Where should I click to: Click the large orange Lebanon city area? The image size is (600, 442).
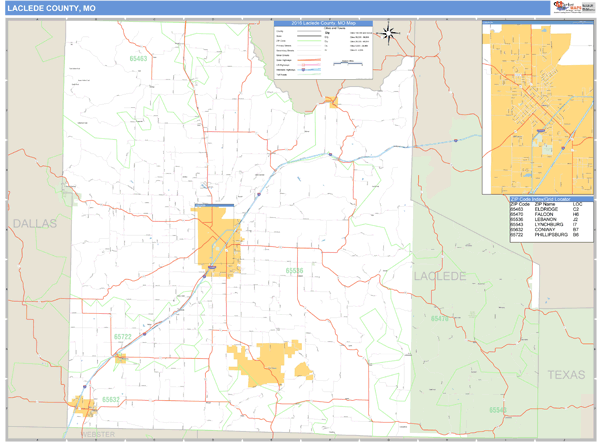(219, 242)
